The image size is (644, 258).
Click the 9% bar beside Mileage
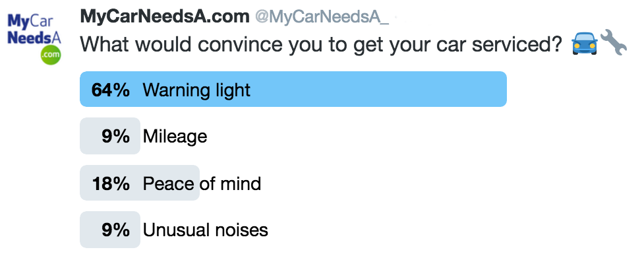coord(110,136)
